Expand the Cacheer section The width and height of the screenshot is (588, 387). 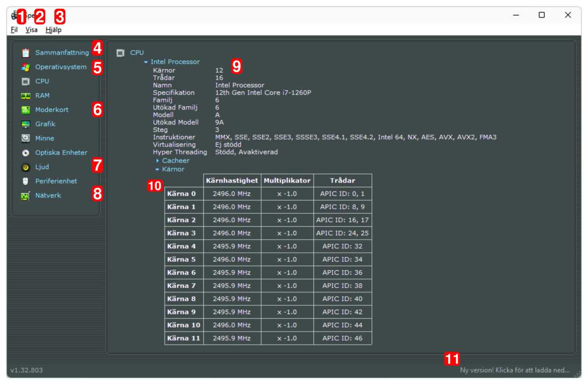157,161
